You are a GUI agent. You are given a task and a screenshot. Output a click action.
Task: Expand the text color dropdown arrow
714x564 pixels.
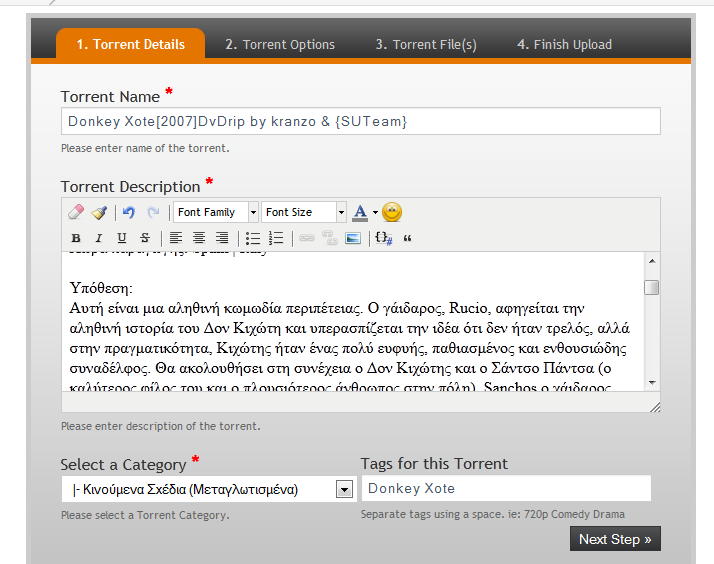click(x=375, y=212)
